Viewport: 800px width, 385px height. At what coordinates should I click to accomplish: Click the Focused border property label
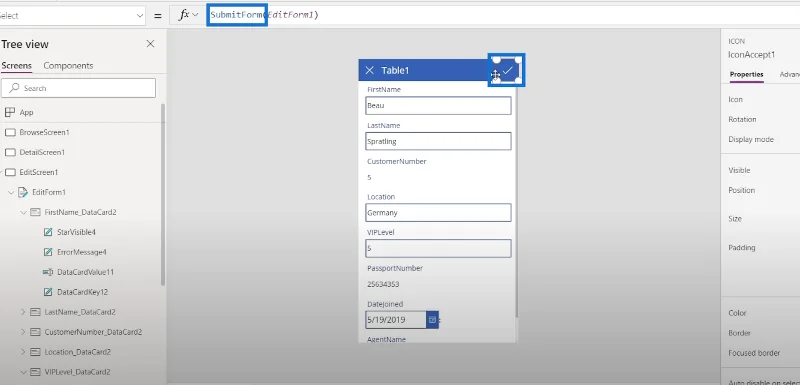tap(754, 353)
